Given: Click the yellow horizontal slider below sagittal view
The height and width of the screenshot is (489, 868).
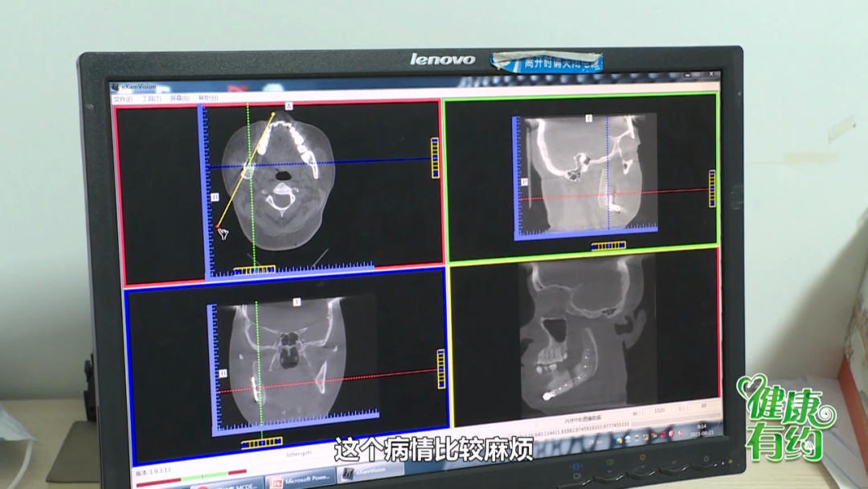Looking at the screenshot, I should point(608,246).
